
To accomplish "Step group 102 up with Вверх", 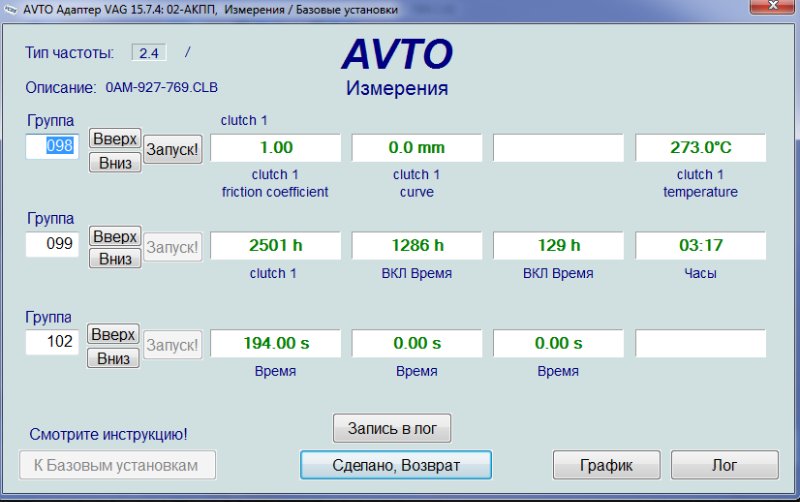I will (113, 334).
